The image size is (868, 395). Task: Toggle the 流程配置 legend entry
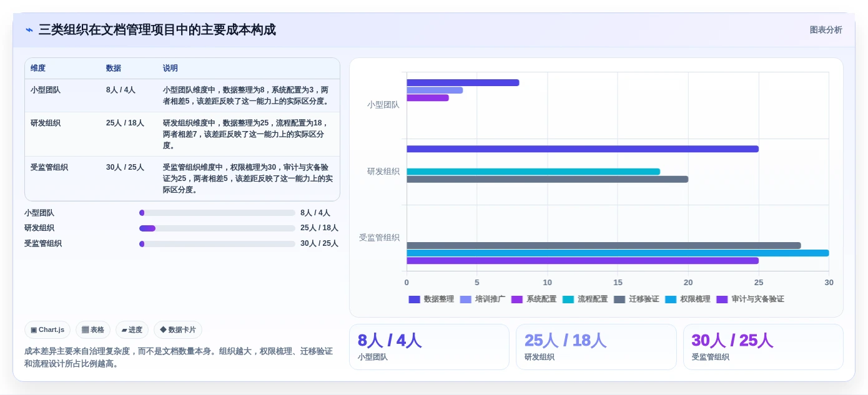(x=585, y=300)
